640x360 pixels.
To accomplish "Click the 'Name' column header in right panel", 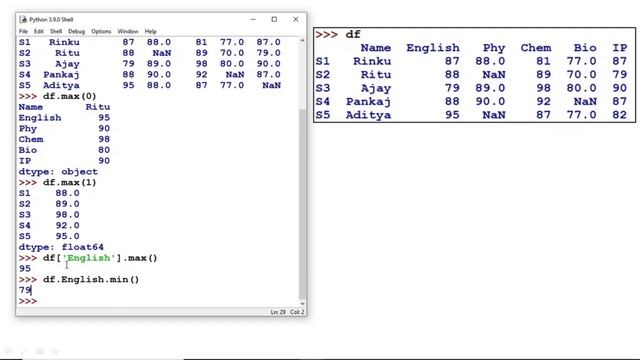I will pyautogui.click(x=376, y=48).
